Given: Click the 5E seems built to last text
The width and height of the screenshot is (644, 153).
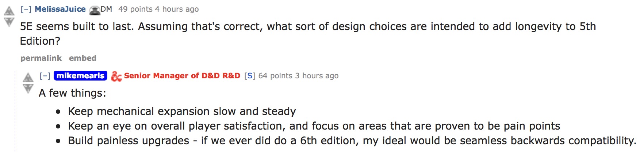Looking at the screenshot, I should point(77,26).
